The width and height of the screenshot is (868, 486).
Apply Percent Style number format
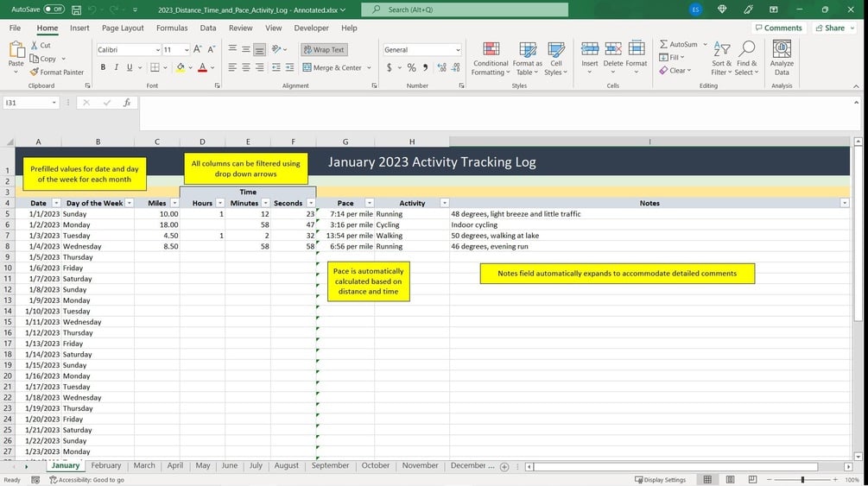tap(411, 67)
